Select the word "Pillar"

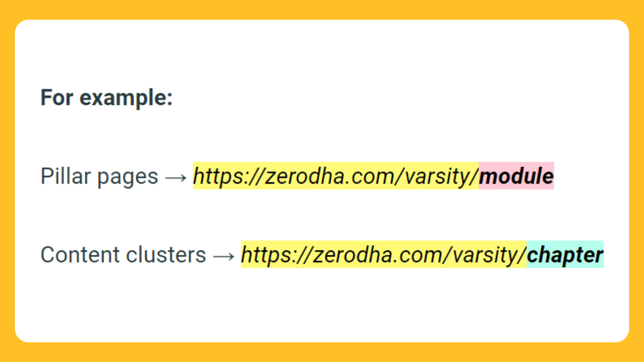click(66, 176)
